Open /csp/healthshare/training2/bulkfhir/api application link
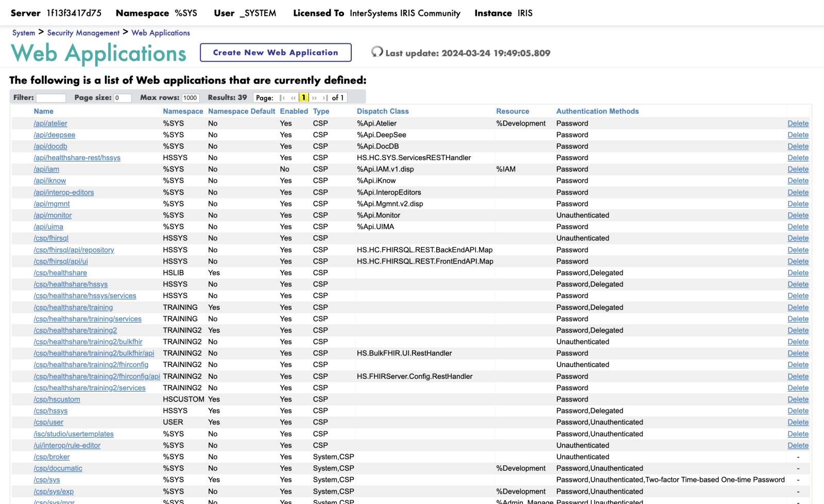Screen dimensions: 824x504 point(94,353)
